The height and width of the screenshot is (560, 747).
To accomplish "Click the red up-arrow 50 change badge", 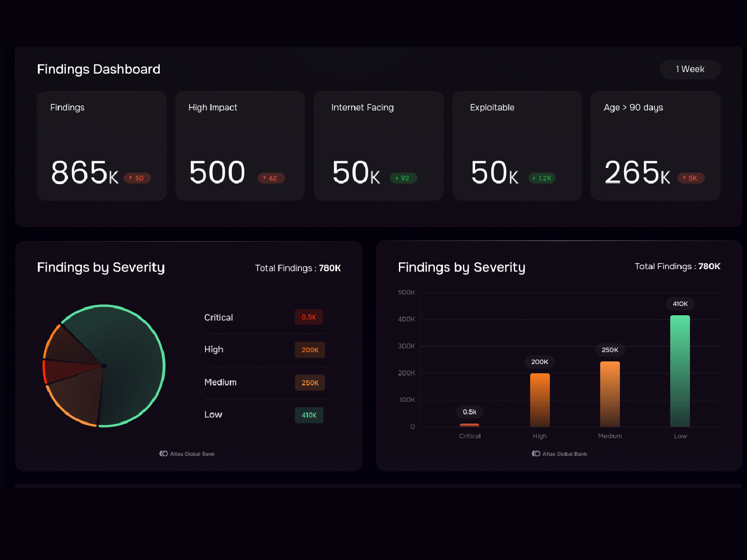I will [137, 178].
